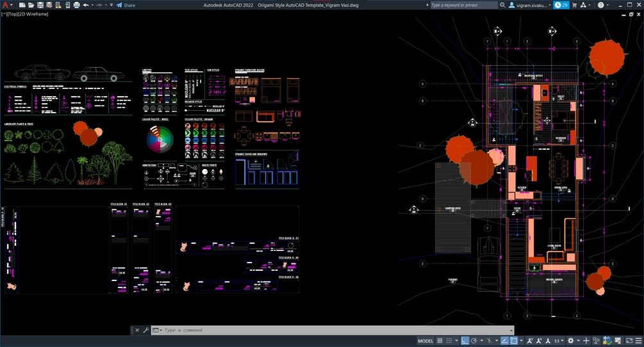Toggle annotation monitor plus icon

(x=586, y=341)
